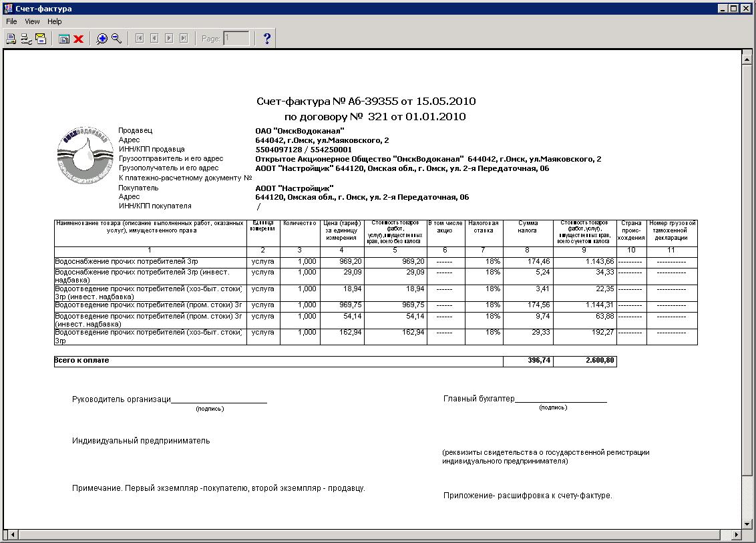Click the blue question mark help icon
The width and height of the screenshot is (756, 543).
point(266,39)
